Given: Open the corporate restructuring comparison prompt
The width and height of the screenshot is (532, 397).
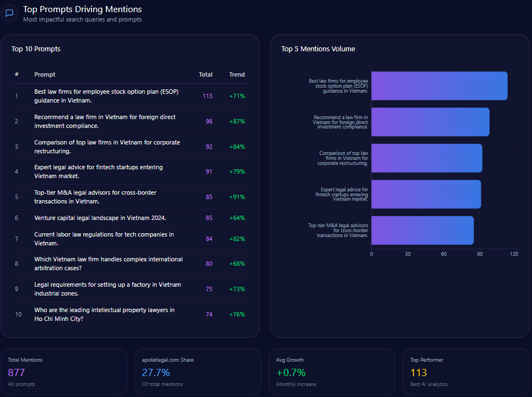Looking at the screenshot, I should pyautogui.click(x=107, y=147).
